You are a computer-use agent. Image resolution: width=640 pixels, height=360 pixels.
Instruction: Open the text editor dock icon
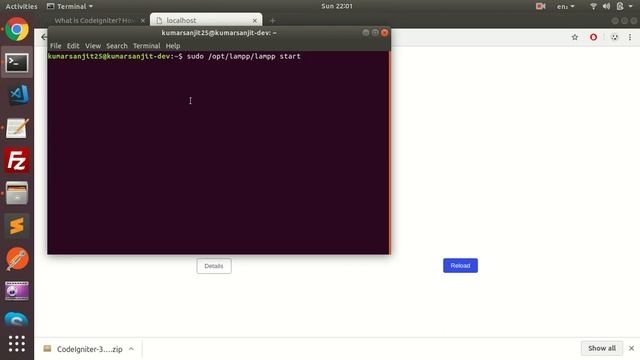tap(17, 128)
